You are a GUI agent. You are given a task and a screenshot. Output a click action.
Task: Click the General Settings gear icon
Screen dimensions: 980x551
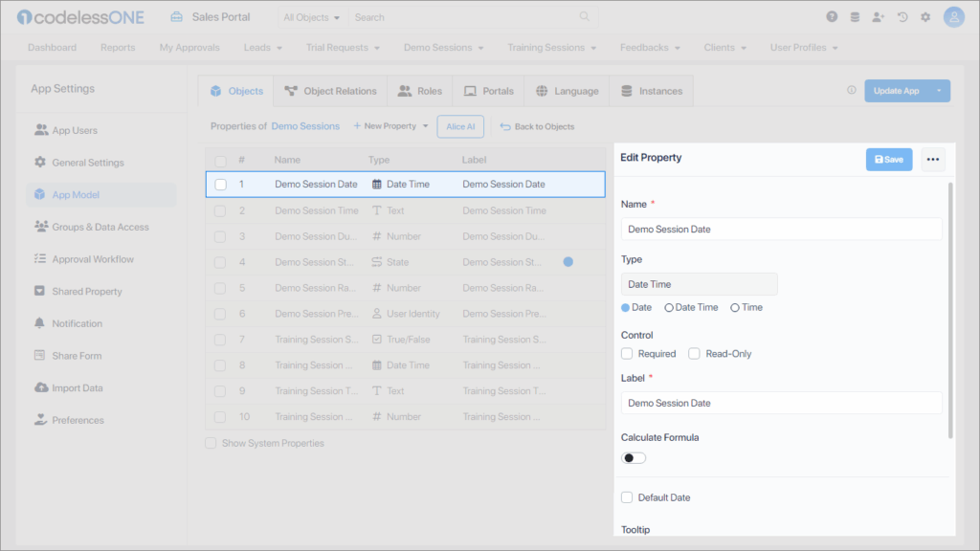40,162
